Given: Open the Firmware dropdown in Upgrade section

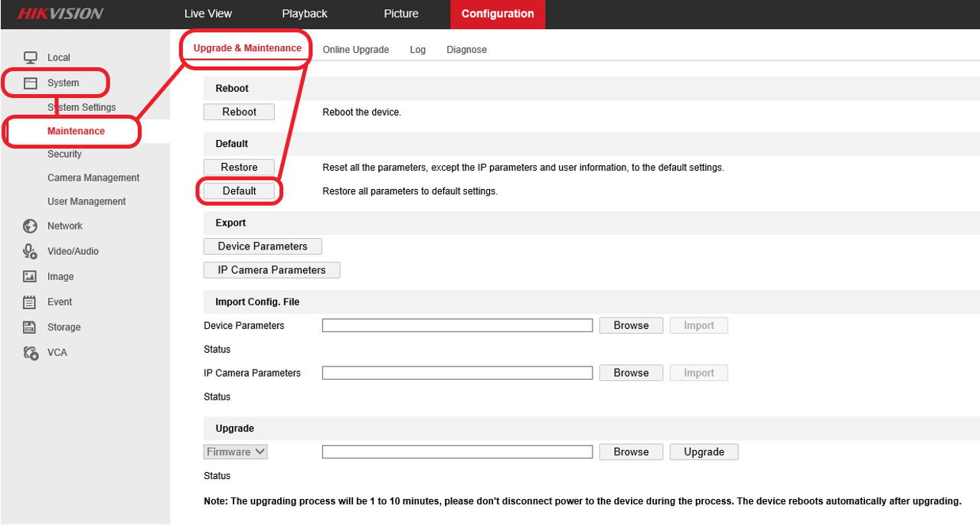Looking at the screenshot, I should tap(236, 452).
